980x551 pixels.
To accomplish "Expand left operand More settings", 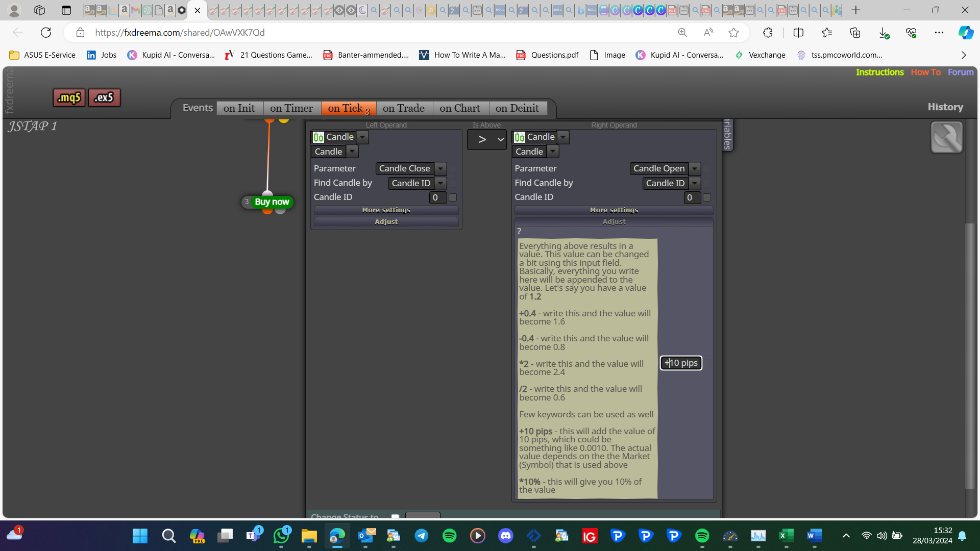I will click(x=386, y=210).
